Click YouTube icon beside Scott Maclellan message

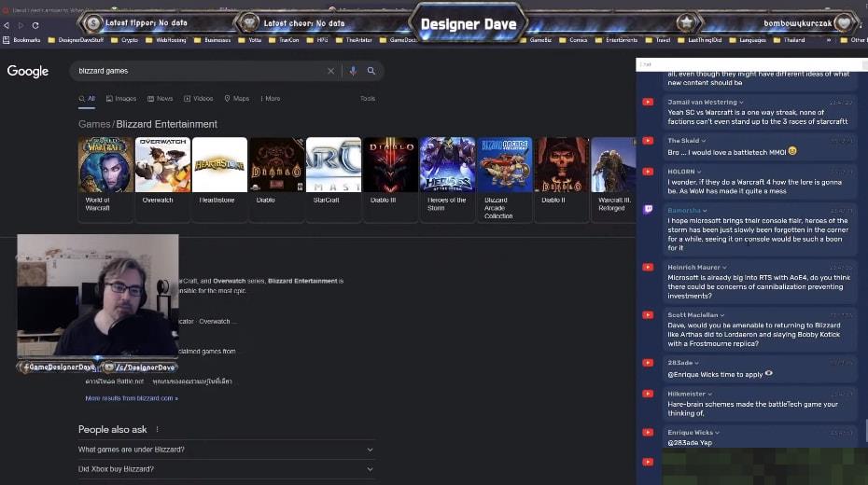pyautogui.click(x=648, y=315)
